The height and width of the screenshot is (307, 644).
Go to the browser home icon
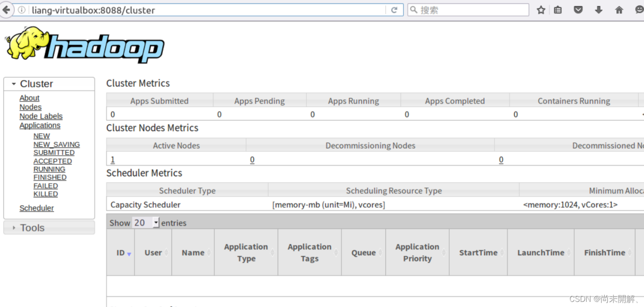coord(619,10)
